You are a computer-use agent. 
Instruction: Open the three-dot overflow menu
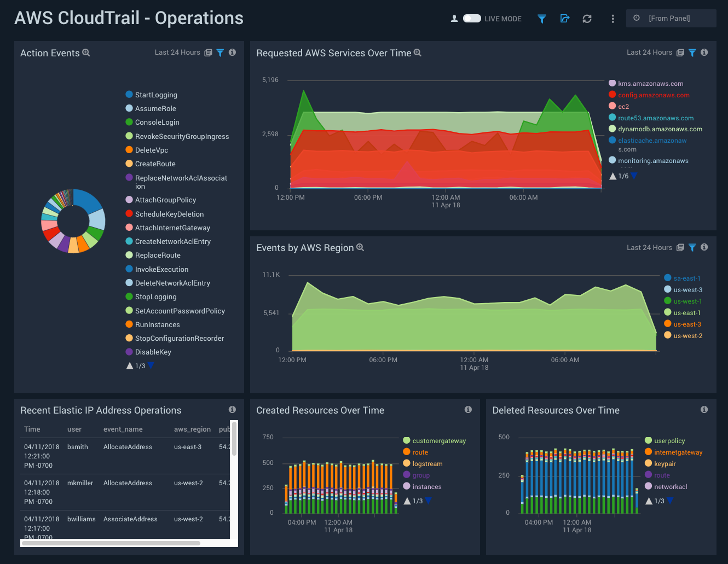[x=613, y=19]
